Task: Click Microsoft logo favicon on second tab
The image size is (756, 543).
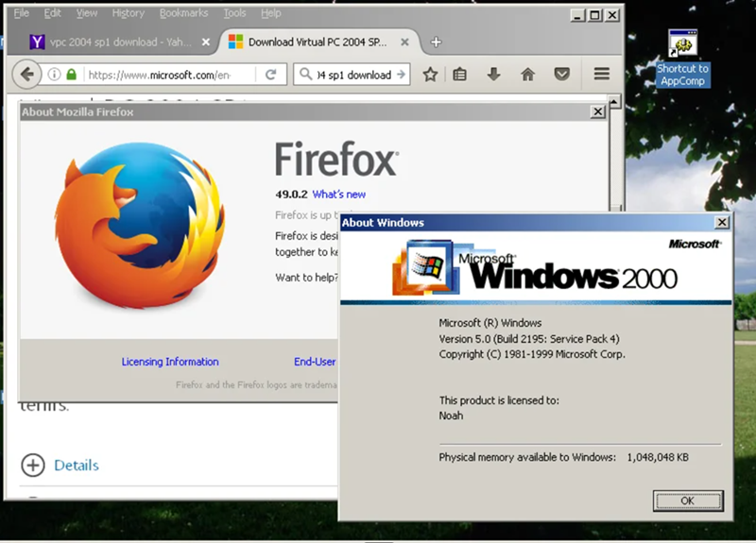Action: pyautogui.click(x=235, y=42)
